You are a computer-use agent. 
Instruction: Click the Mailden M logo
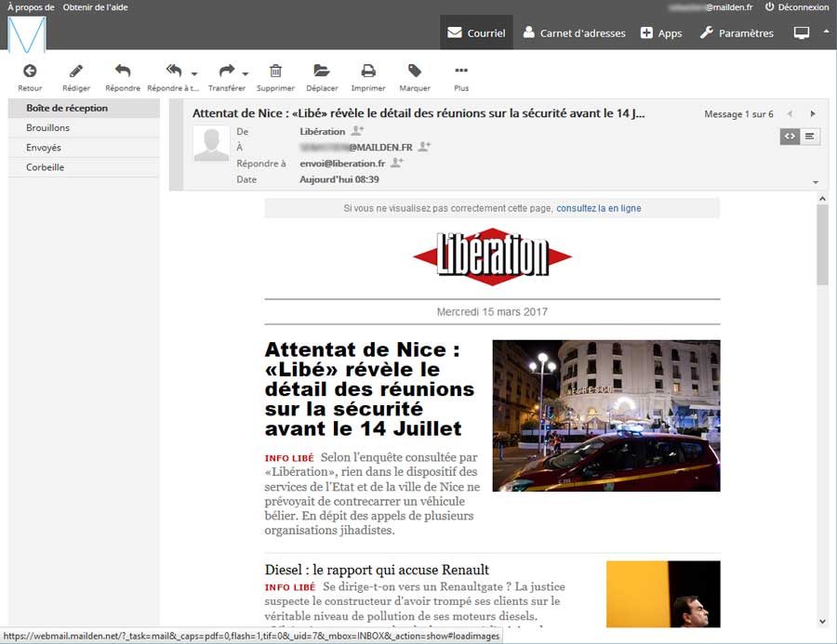pyautogui.click(x=27, y=34)
